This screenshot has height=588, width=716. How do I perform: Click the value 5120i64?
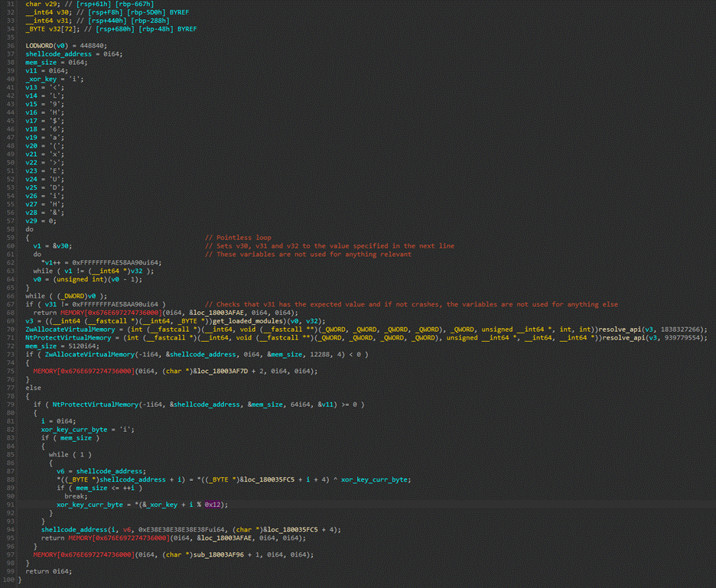pyautogui.click(x=82, y=346)
